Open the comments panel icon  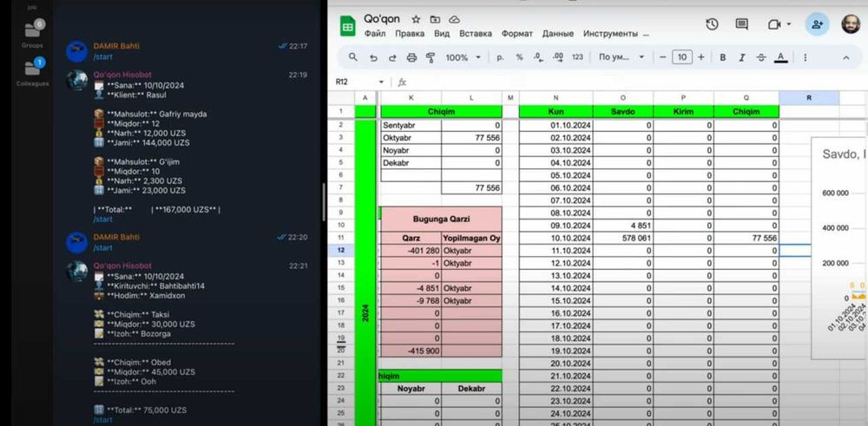coord(741,23)
